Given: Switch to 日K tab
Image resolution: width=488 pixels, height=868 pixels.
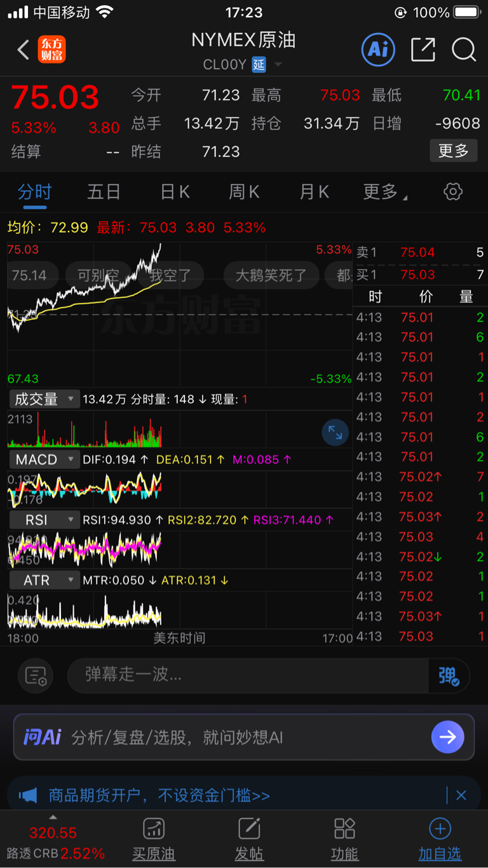Looking at the screenshot, I should point(175,191).
